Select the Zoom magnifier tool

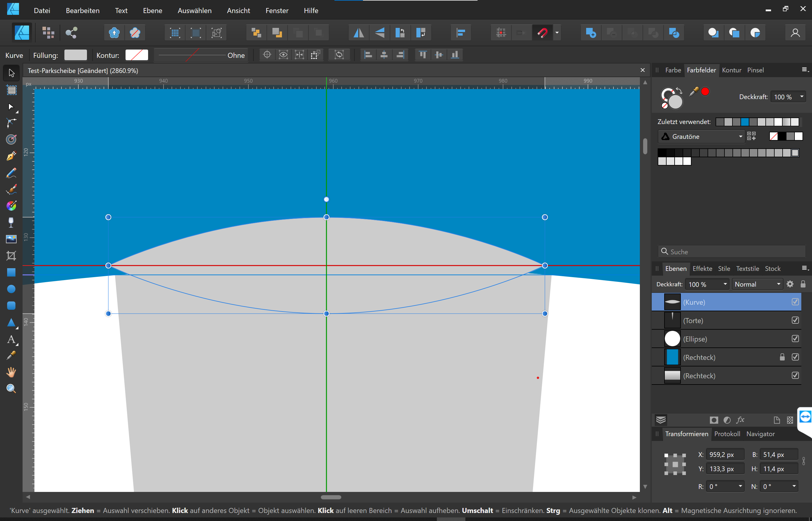point(11,388)
